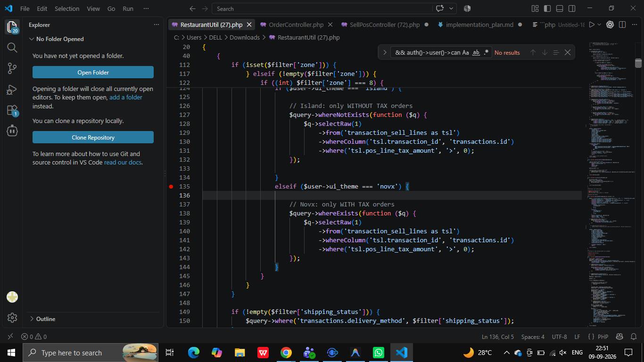The image size is (644, 362).
Task: Open the Source Control view
Action: [12, 68]
